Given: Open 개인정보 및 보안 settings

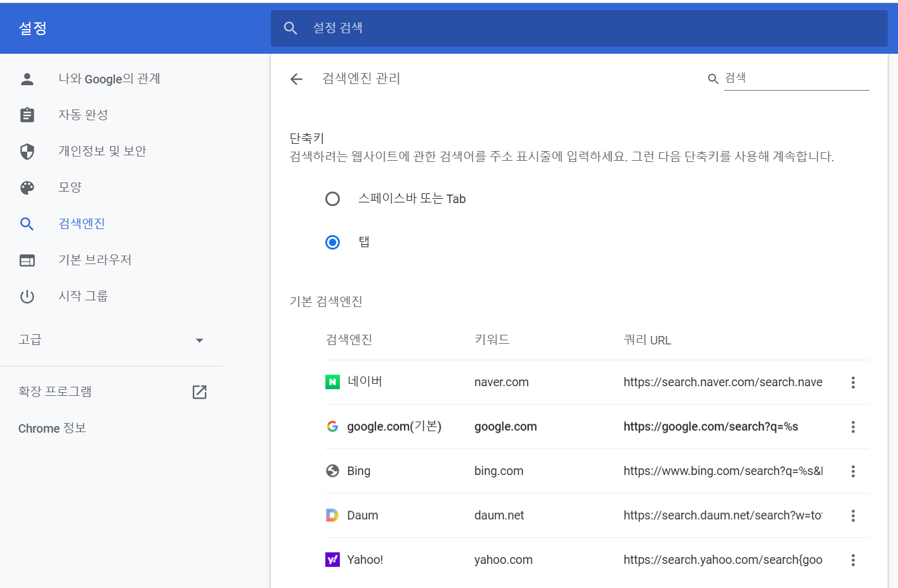Looking at the screenshot, I should pyautogui.click(x=102, y=151).
